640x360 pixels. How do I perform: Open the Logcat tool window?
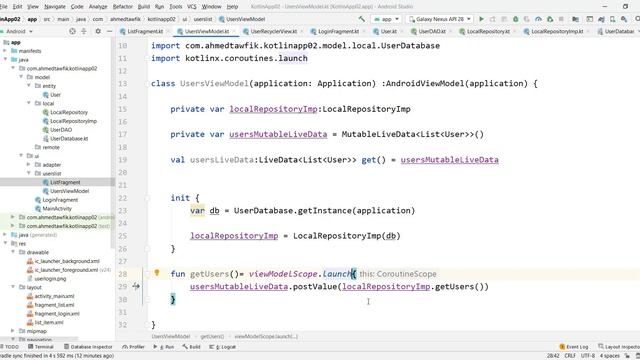tap(222, 347)
